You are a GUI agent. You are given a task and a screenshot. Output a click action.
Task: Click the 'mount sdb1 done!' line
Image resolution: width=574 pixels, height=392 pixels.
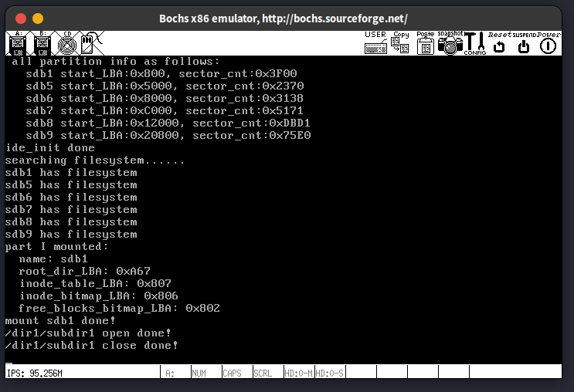click(60, 321)
